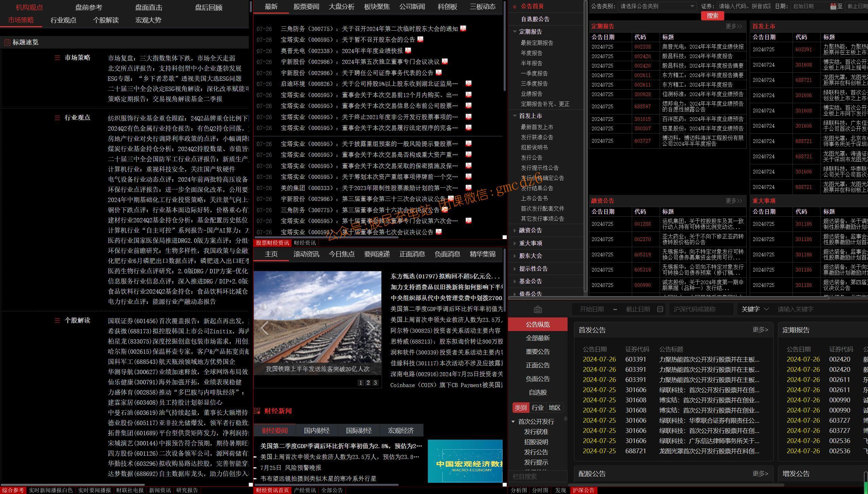Expand the 融资公告 tree node

tap(515, 231)
